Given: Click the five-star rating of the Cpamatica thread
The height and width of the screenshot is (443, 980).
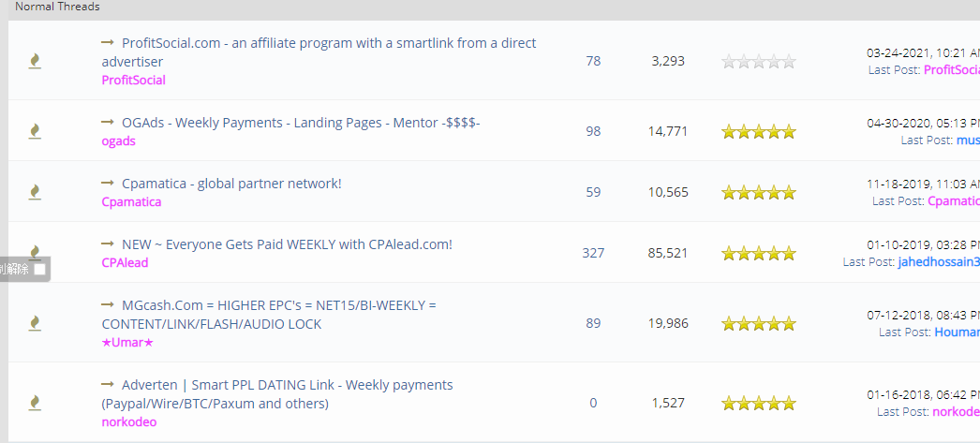Looking at the screenshot, I should point(759,192).
